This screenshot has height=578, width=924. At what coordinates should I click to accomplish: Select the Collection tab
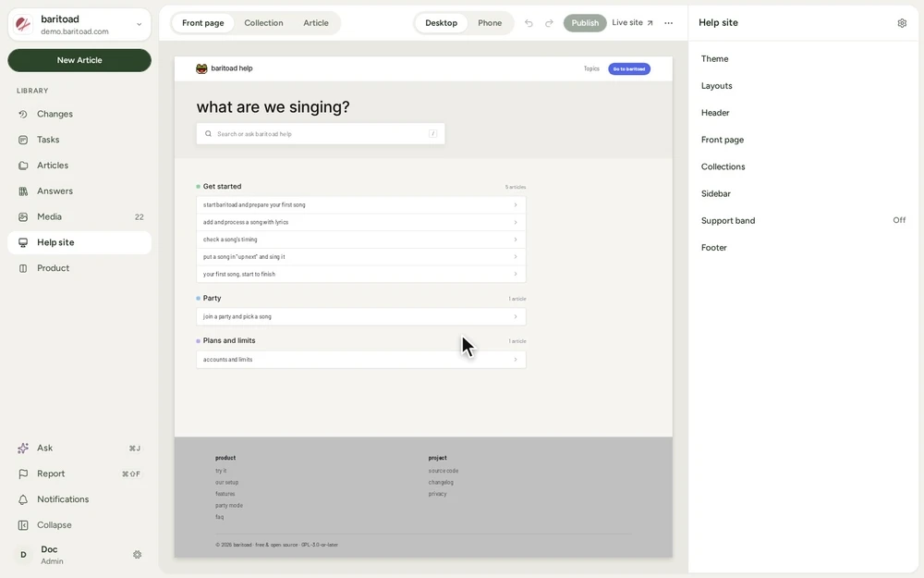pyautogui.click(x=263, y=23)
